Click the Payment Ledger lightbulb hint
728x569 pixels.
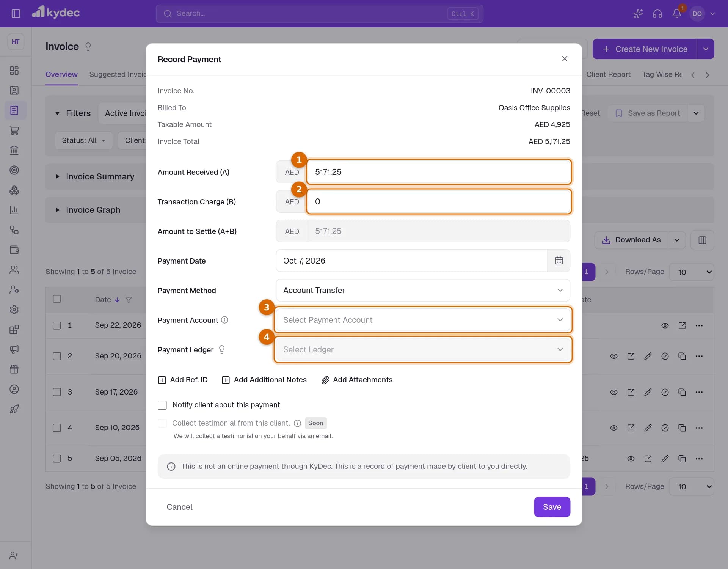point(222,349)
